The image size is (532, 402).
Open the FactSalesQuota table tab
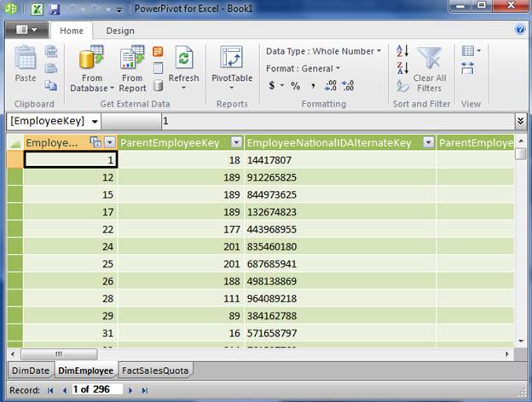[155, 370]
